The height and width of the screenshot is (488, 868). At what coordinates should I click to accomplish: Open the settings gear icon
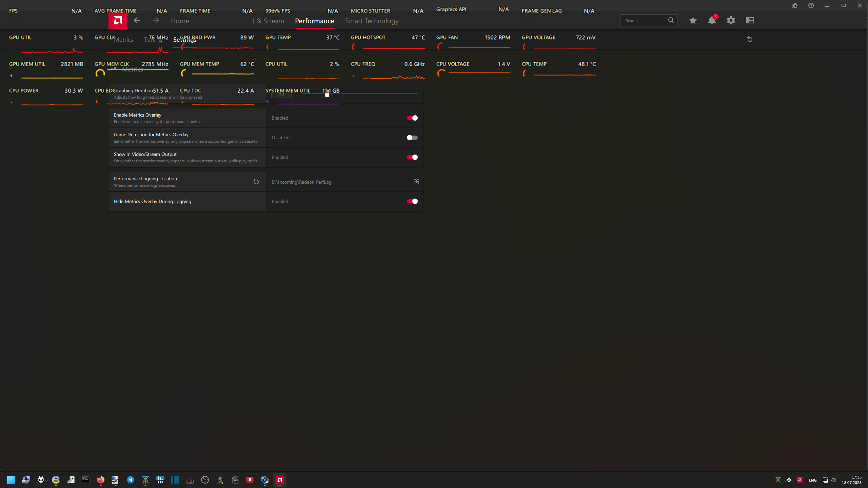(x=731, y=21)
